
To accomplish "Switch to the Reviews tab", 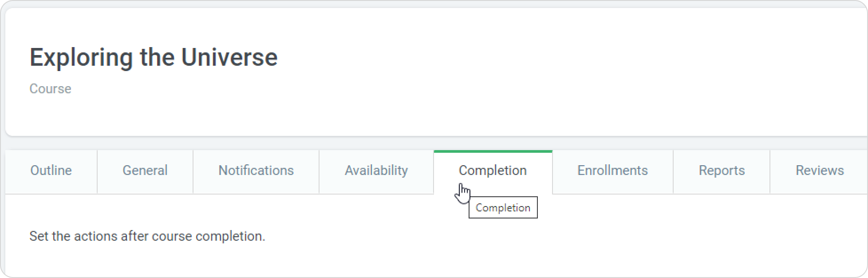I will pos(820,171).
